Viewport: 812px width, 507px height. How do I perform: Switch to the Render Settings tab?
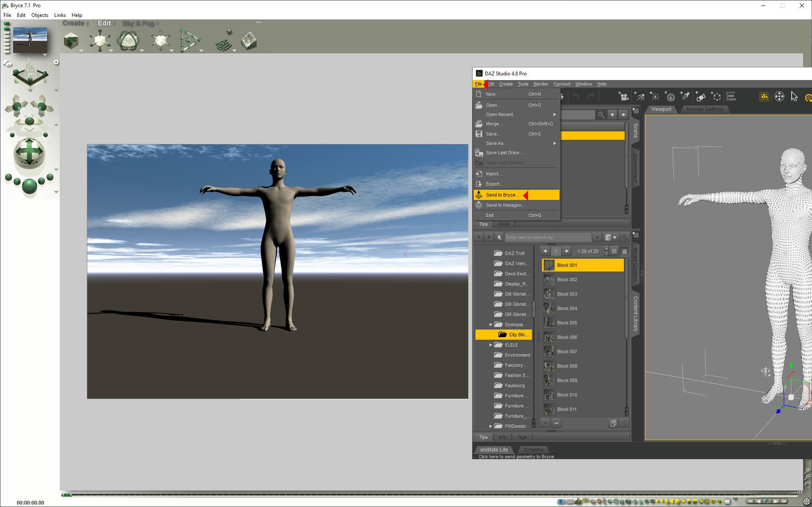point(705,109)
